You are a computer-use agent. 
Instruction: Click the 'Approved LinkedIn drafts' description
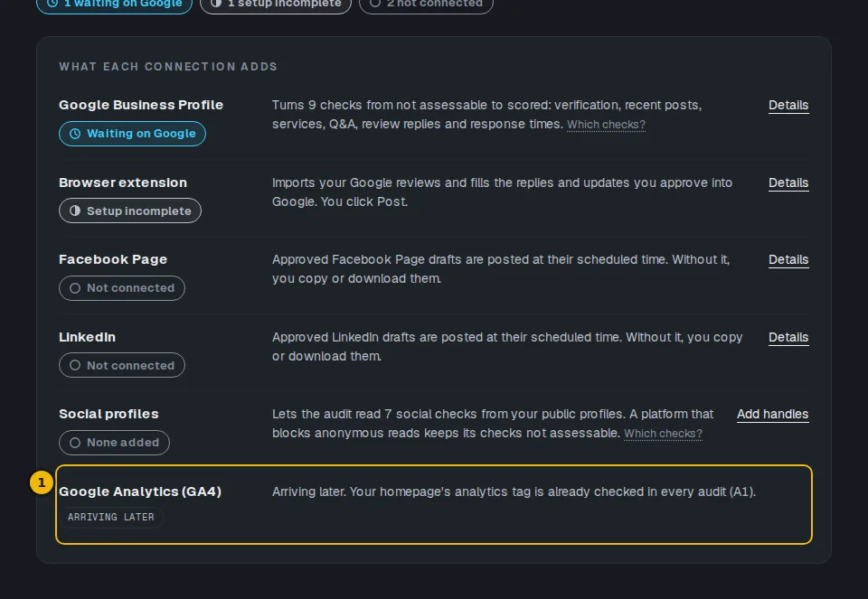(x=507, y=347)
